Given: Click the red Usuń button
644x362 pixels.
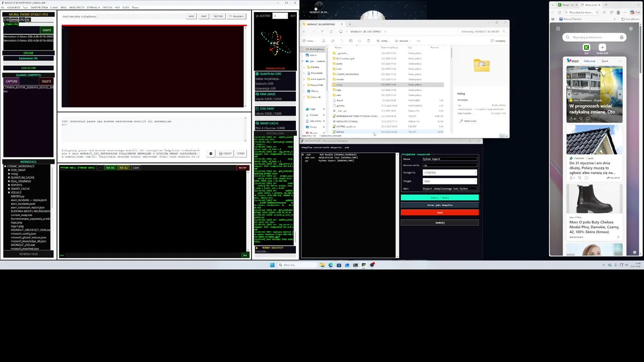Looking at the screenshot, I should [440, 213].
